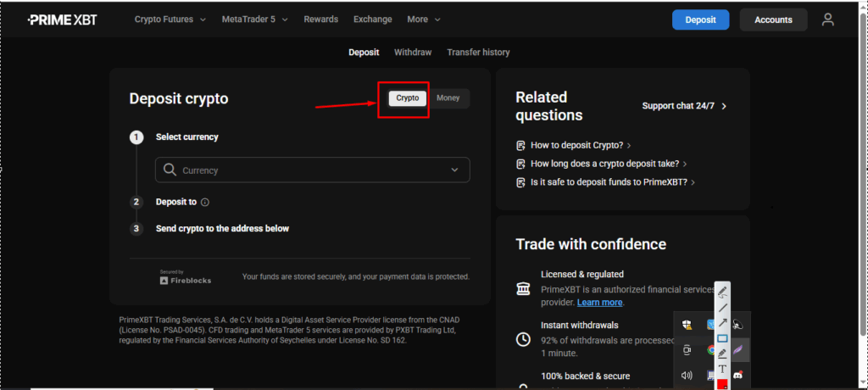
Task: Select the arrow annotation tool
Action: [x=722, y=323]
